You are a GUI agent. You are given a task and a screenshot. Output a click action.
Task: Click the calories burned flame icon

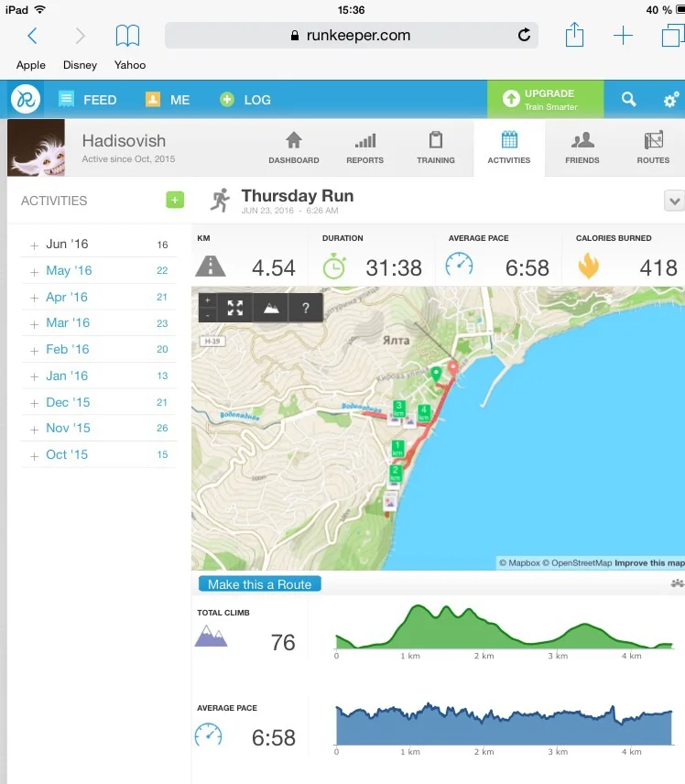point(589,266)
